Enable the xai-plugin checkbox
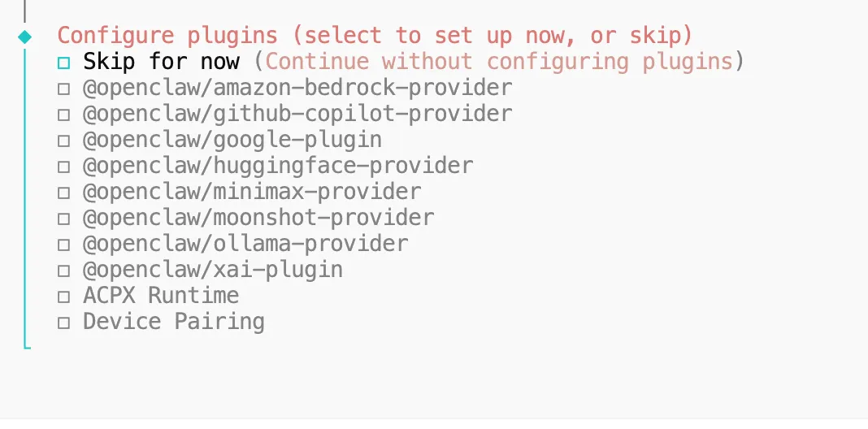The width and height of the screenshot is (868, 429). pos(63,271)
